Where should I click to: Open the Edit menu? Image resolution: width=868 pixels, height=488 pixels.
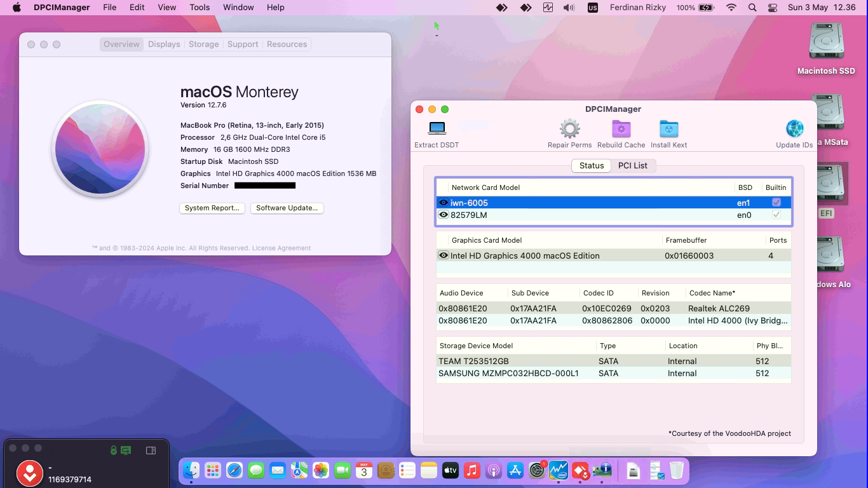point(137,8)
